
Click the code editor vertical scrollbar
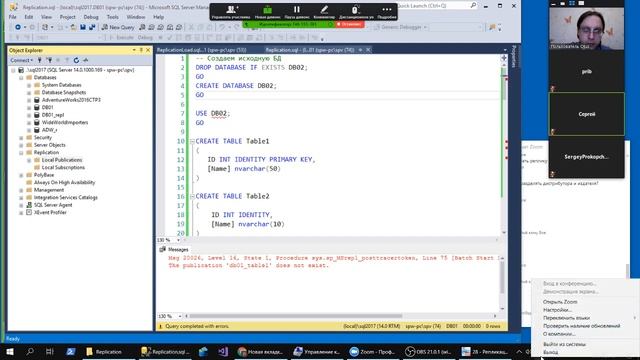[504, 147]
